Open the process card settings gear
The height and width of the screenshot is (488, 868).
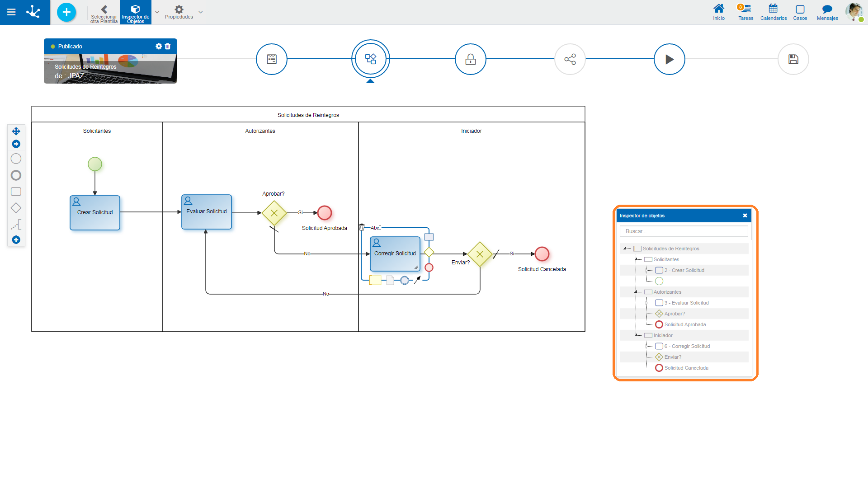point(159,46)
